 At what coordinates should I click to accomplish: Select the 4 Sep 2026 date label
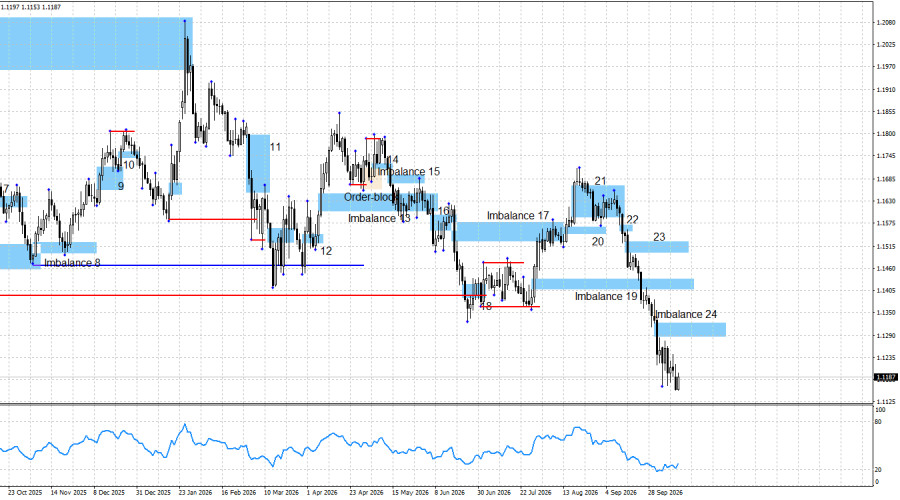pos(621,493)
